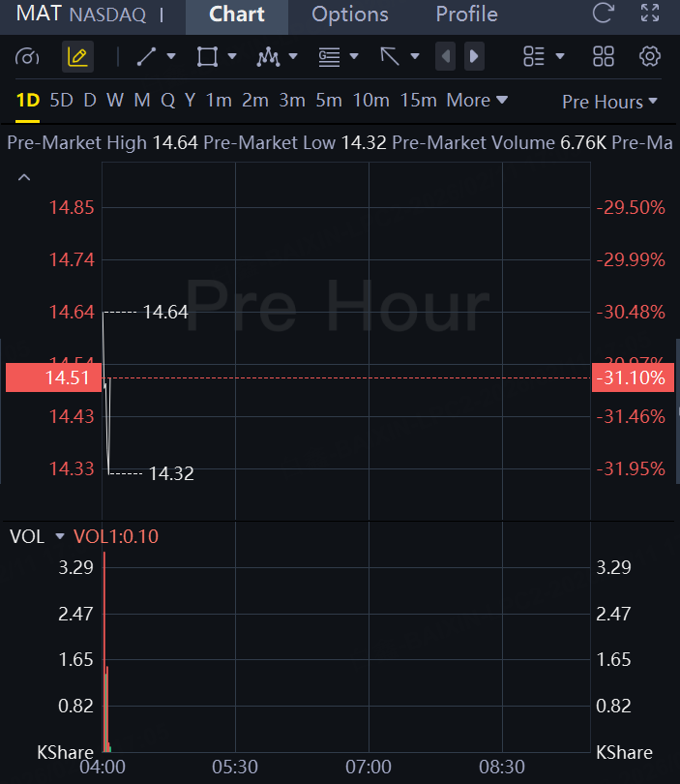Step to the previous drawing toolbar page

click(x=446, y=56)
